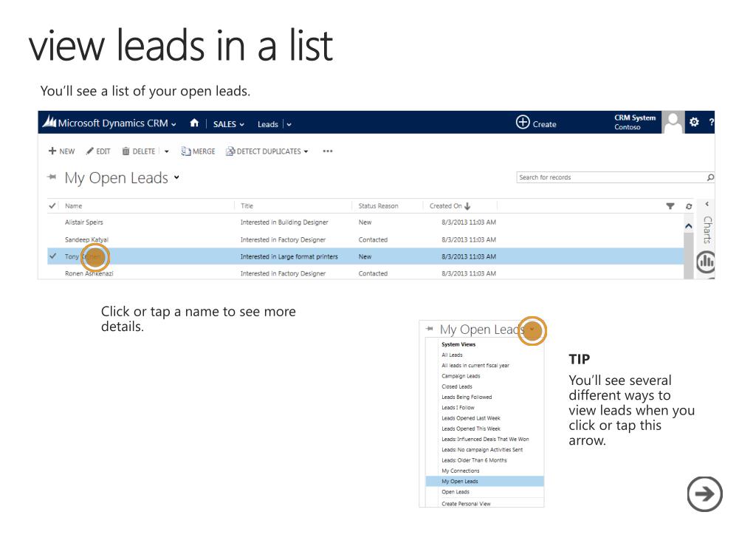Expand the arrow beside DELETE
The height and width of the screenshot is (546, 756).
[166, 151]
